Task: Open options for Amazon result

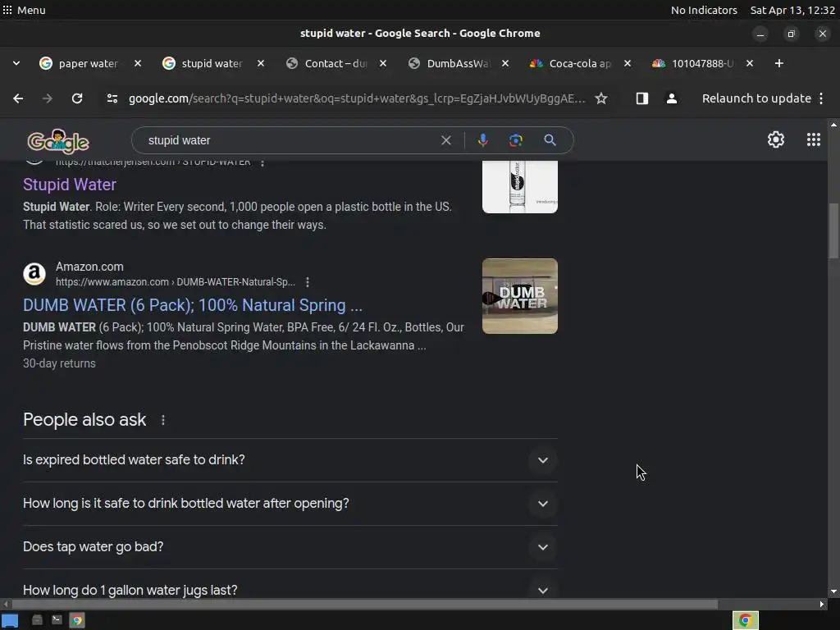Action: click(x=308, y=282)
